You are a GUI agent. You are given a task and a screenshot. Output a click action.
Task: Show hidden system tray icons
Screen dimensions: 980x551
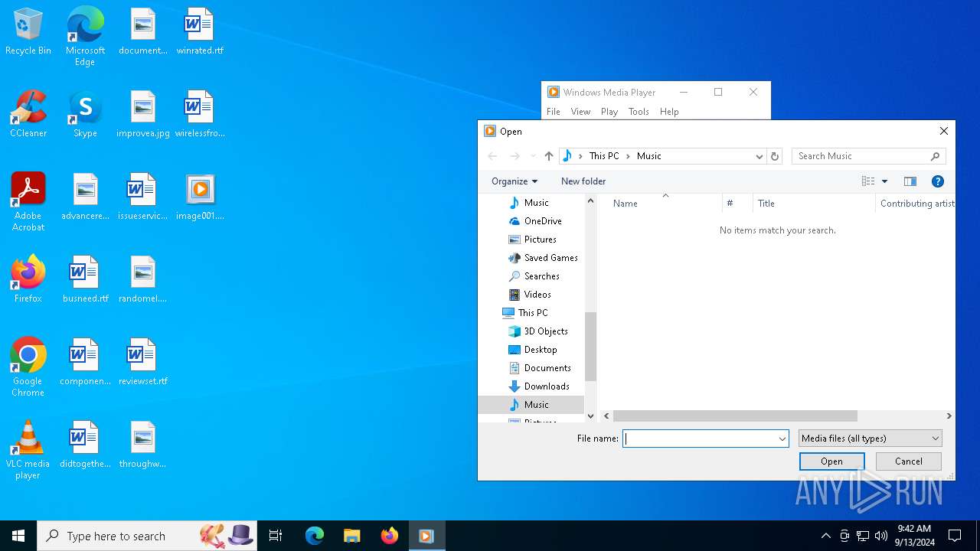pyautogui.click(x=825, y=536)
